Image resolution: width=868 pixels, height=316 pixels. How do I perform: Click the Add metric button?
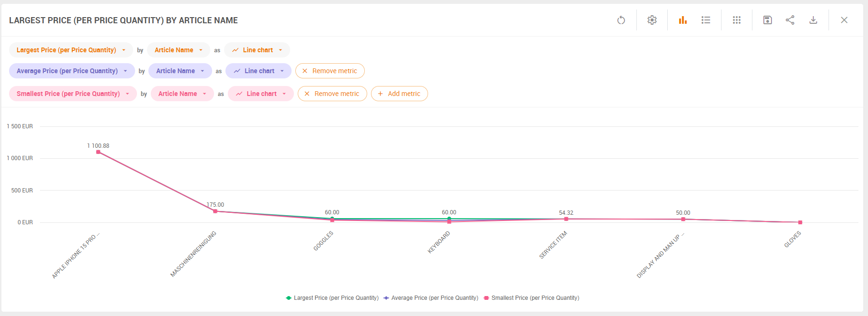coord(399,94)
